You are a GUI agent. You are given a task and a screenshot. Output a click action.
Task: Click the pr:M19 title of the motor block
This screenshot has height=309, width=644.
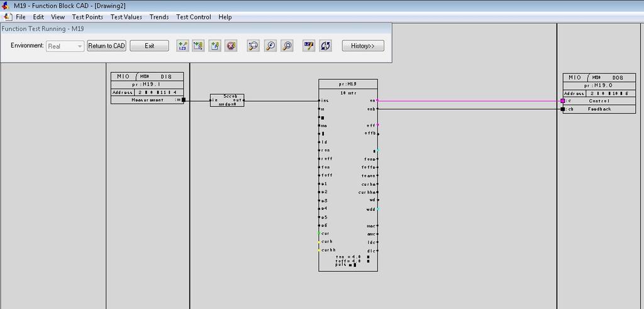(x=348, y=84)
